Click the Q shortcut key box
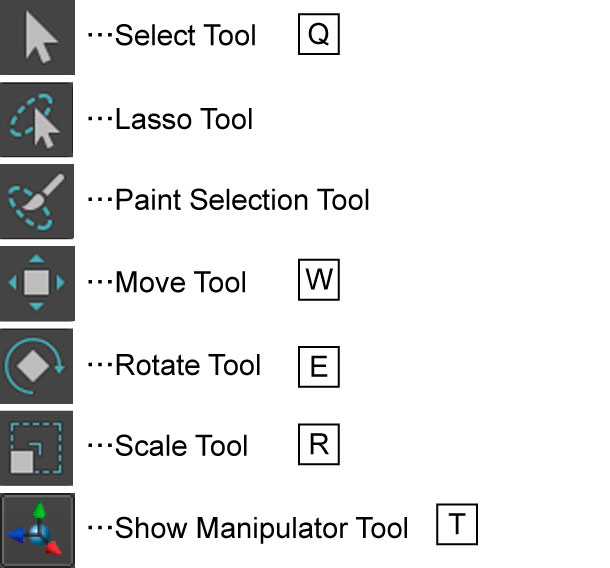 319,34
